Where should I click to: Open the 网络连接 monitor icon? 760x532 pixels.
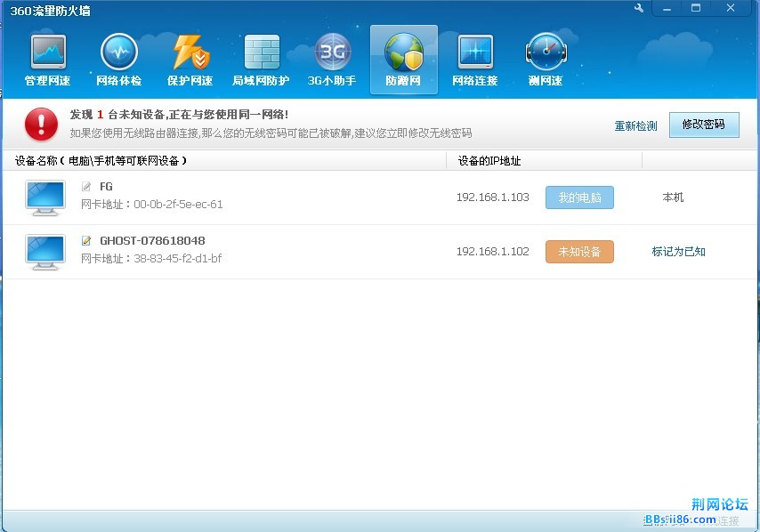click(x=475, y=60)
